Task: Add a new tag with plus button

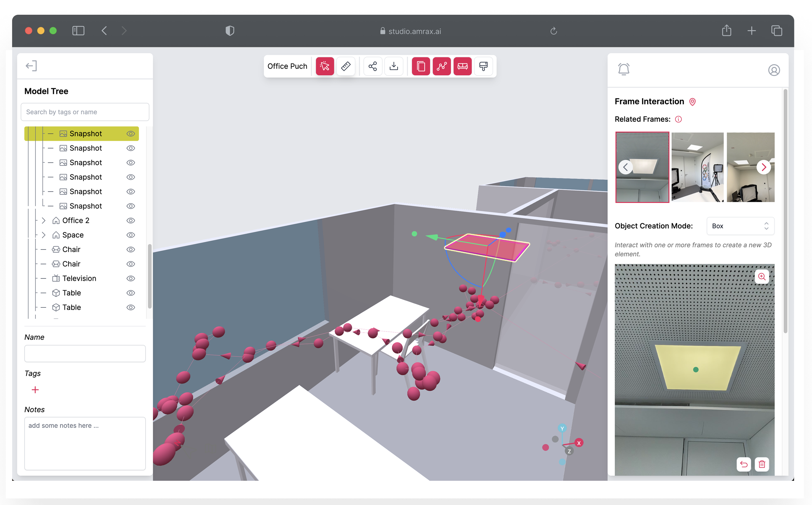Action: [x=35, y=389]
